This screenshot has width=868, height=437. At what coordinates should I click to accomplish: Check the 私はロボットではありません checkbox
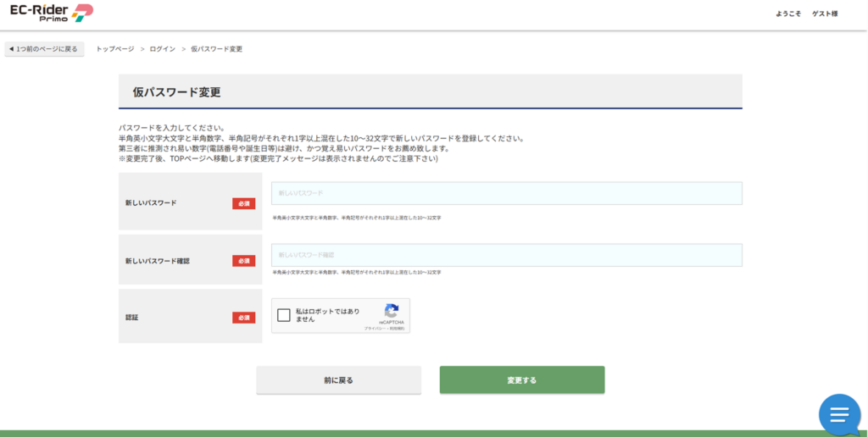point(284,315)
